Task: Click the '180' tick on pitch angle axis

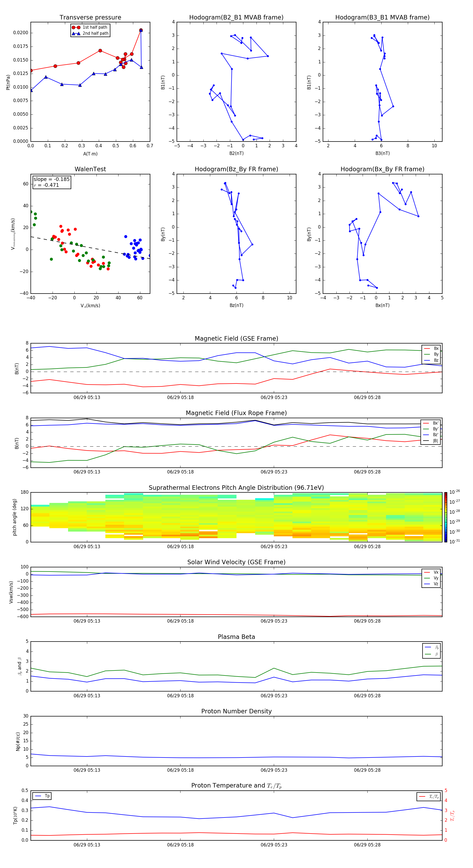Action: 25,492
